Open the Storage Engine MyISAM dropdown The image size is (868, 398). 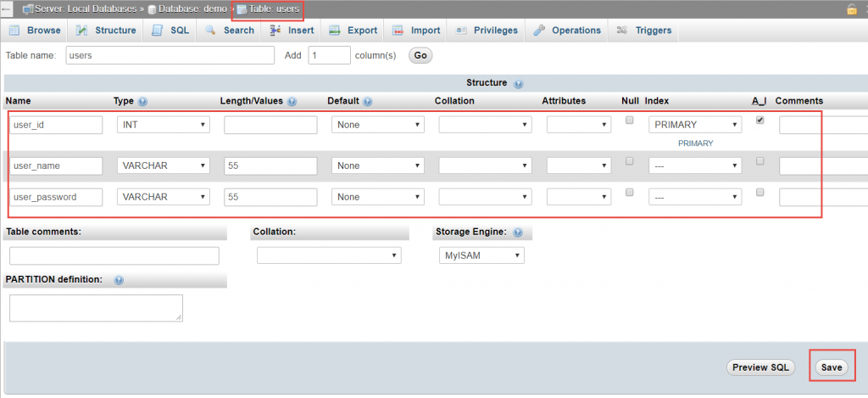pos(481,255)
